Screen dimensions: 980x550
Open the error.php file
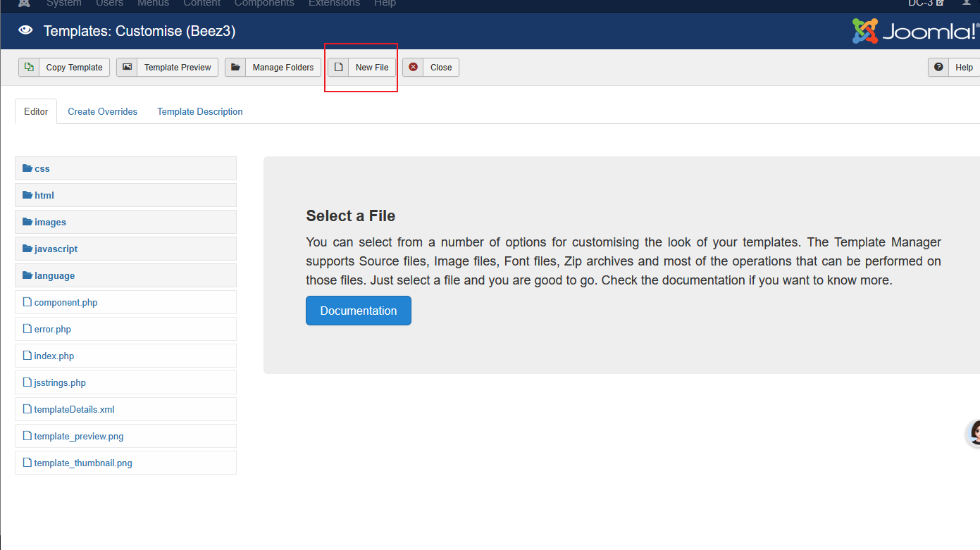point(52,330)
